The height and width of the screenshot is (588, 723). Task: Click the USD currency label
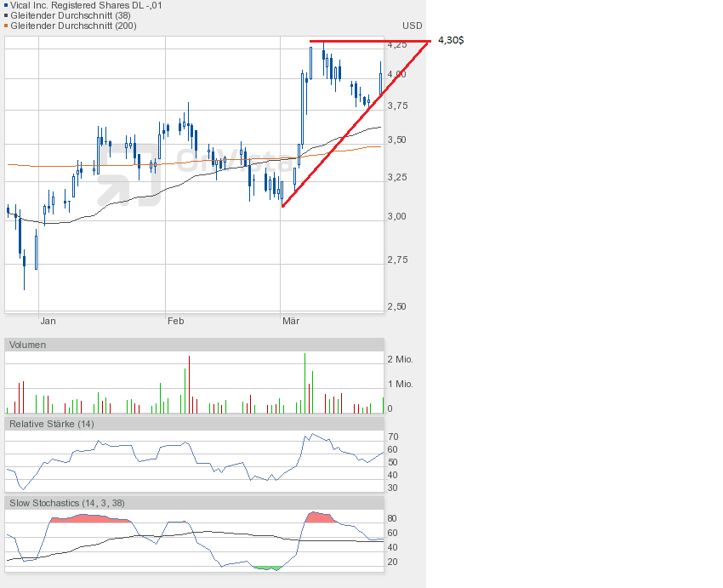click(413, 26)
